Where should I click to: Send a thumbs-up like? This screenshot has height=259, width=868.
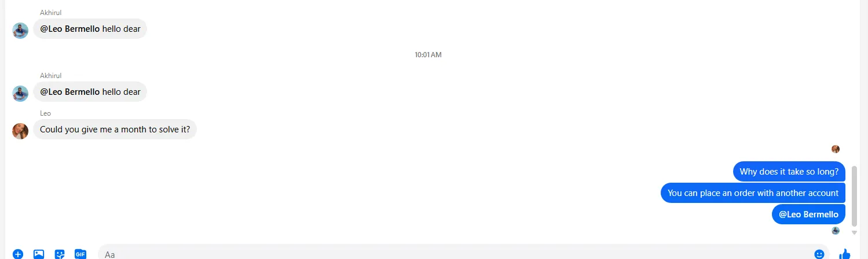(x=845, y=254)
